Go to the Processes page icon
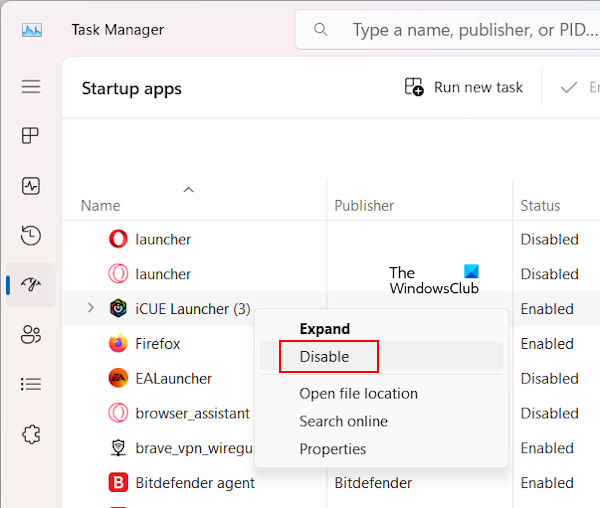 click(x=31, y=136)
